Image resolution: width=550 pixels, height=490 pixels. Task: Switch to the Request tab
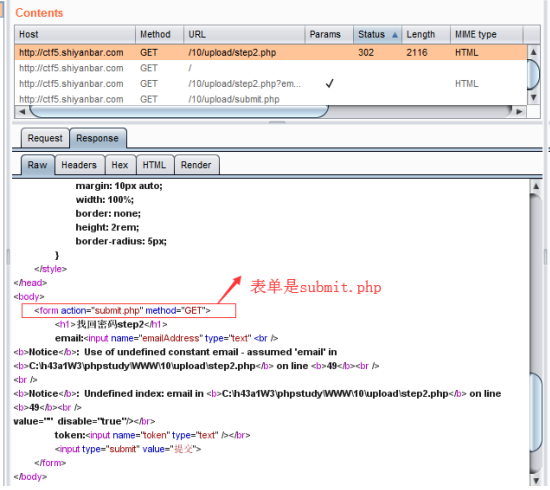coord(45,138)
